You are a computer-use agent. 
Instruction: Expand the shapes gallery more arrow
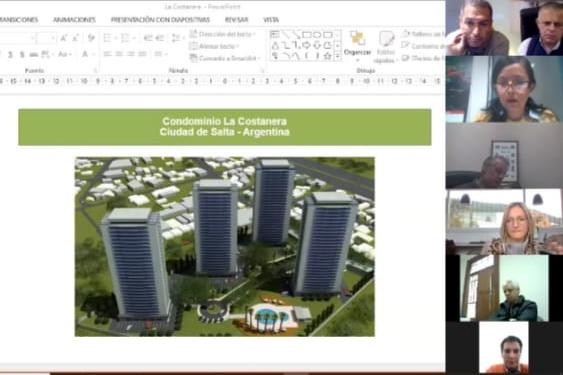click(337, 56)
